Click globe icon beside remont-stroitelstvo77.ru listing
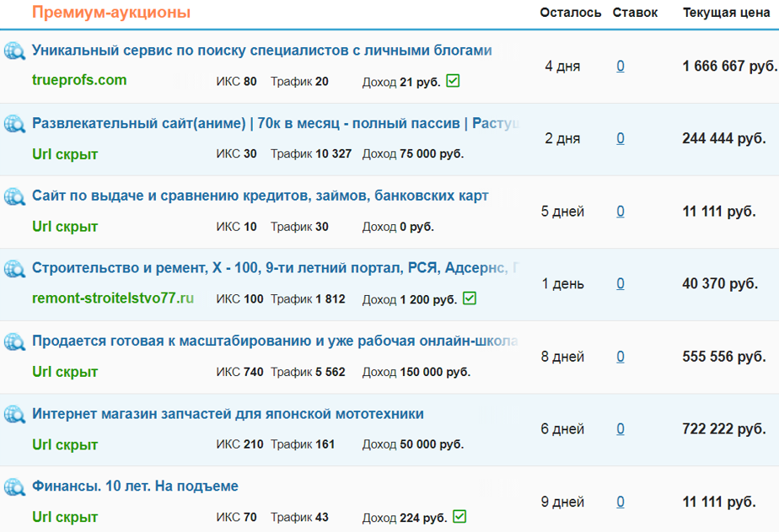 15,269
